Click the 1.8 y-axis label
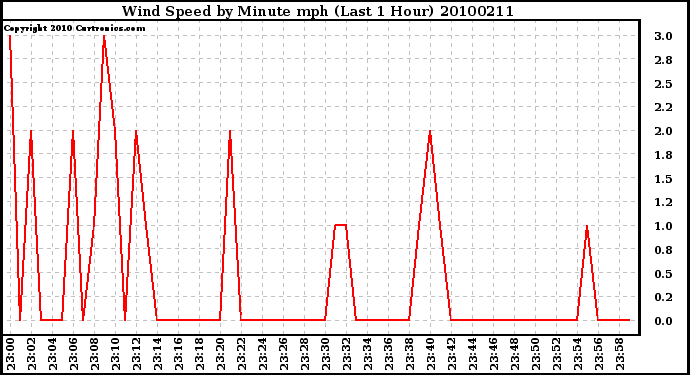 click(x=663, y=155)
